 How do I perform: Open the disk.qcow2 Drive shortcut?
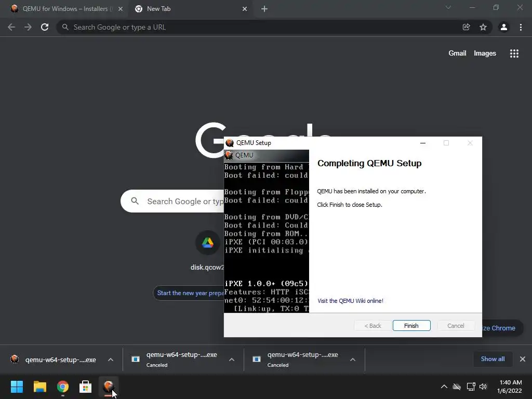point(208,251)
